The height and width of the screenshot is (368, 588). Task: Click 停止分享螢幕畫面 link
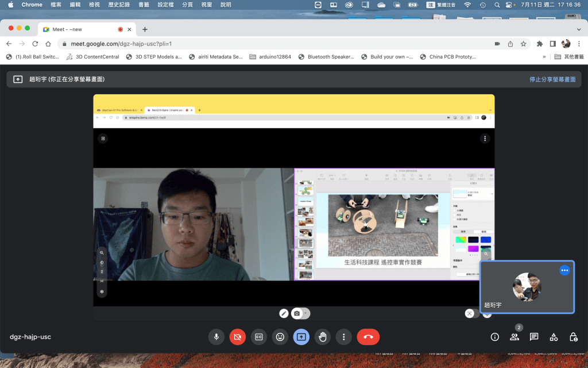552,79
